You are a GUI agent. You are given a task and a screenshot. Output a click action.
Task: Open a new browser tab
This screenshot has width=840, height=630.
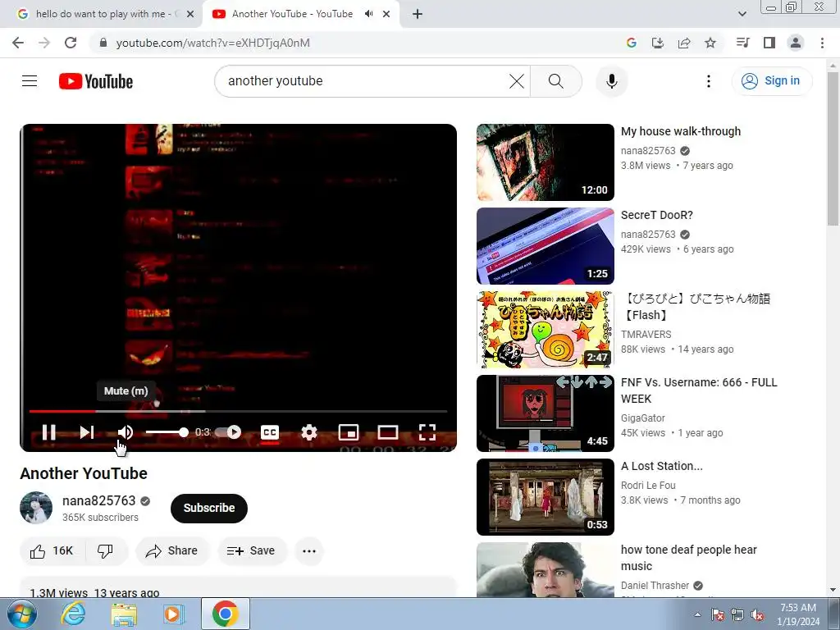[x=418, y=14]
